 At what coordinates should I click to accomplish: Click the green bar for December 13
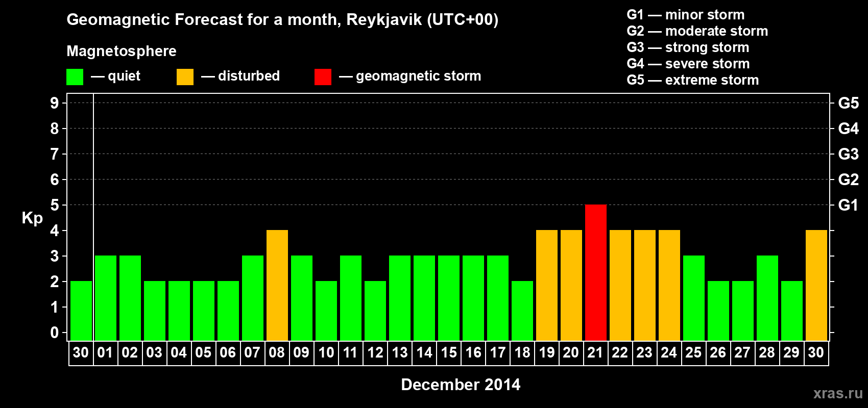tap(400, 298)
